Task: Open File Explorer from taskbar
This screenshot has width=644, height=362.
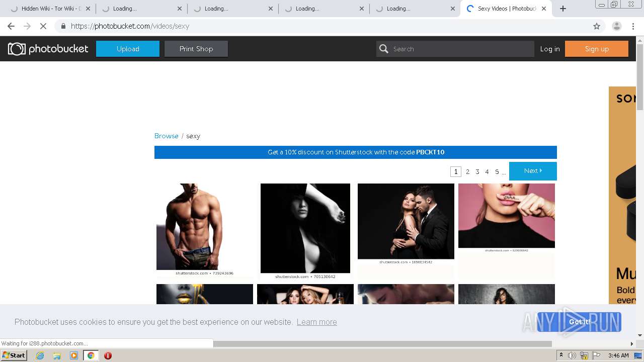Action: (x=57, y=355)
